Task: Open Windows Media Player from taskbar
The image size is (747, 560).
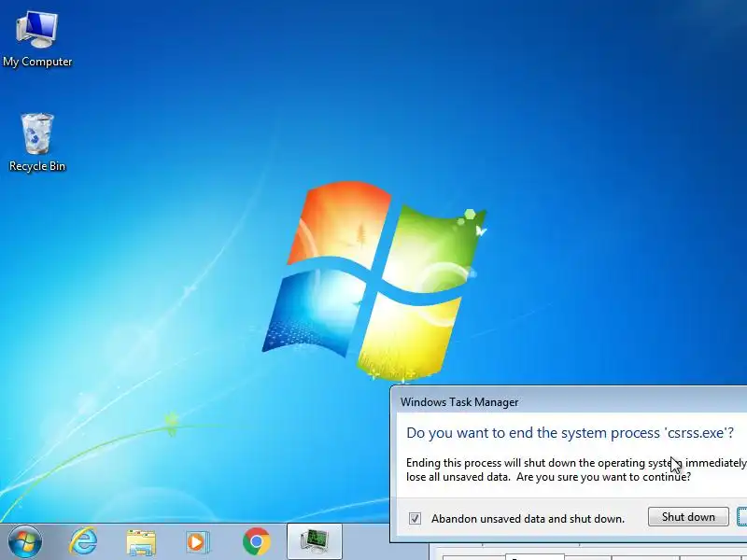Action: pyautogui.click(x=197, y=542)
